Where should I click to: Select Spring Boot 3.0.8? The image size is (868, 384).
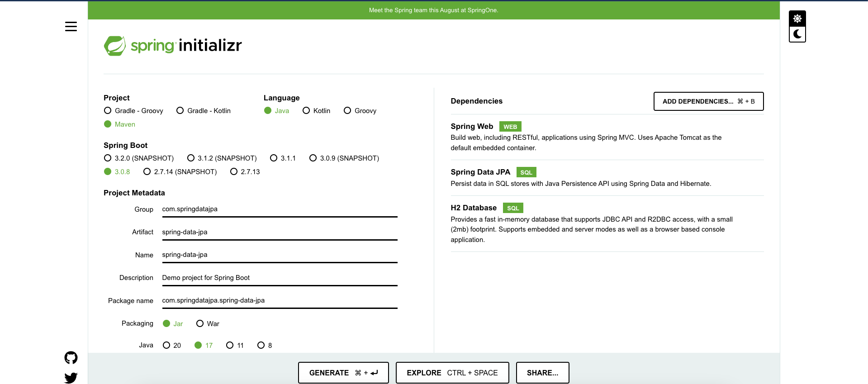tap(117, 172)
